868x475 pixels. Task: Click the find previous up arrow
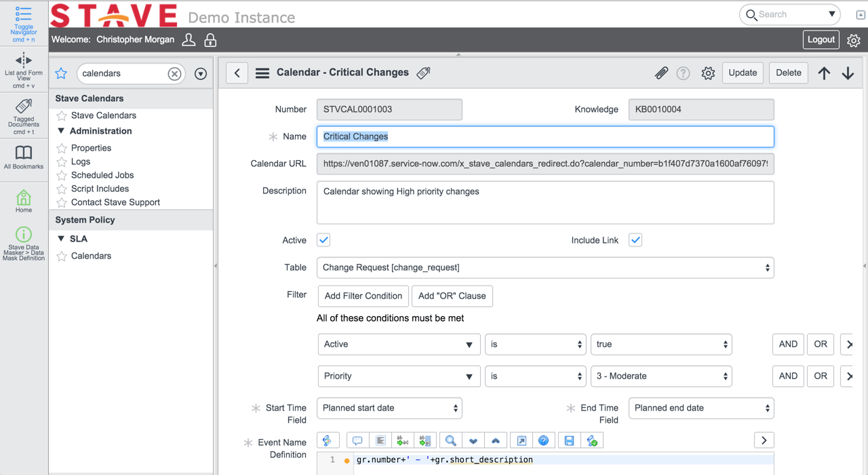point(496,440)
